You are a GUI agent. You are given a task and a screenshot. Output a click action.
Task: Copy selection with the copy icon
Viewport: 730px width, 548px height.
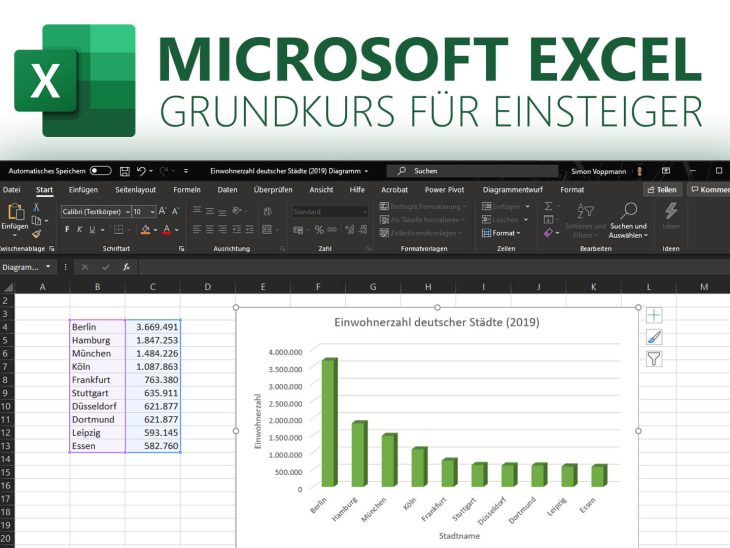[36, 220]
